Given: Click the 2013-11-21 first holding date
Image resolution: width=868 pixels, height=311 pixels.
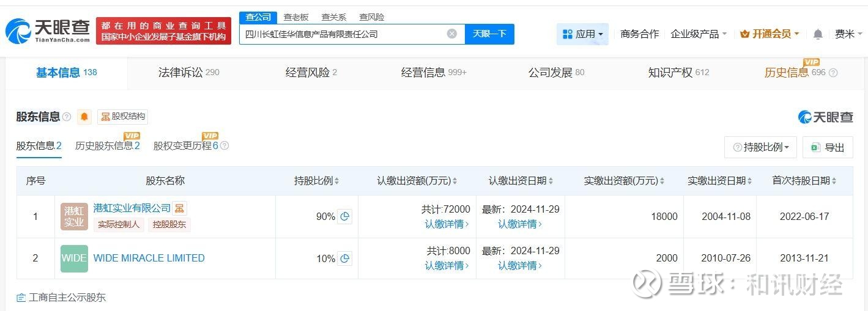Looking at the screenshot, I should (x=804, y=258).
